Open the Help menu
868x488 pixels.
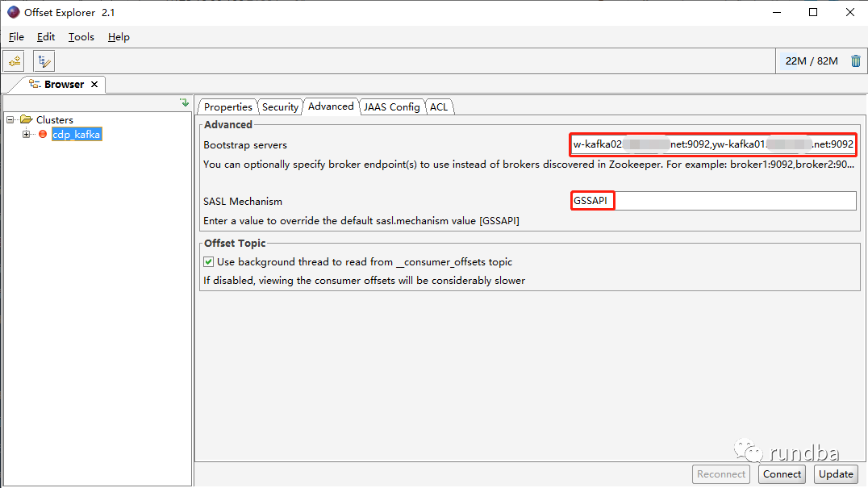pyautogui.click(x=119, y=37)
